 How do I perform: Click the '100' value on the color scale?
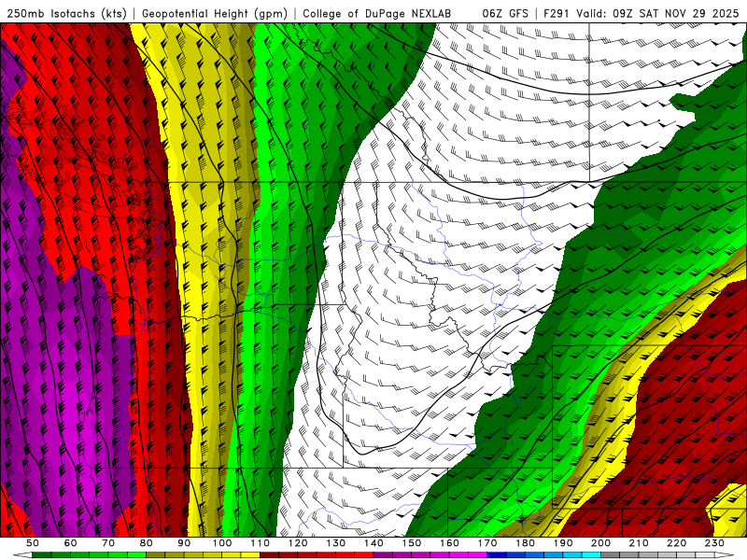coord(222,543)
